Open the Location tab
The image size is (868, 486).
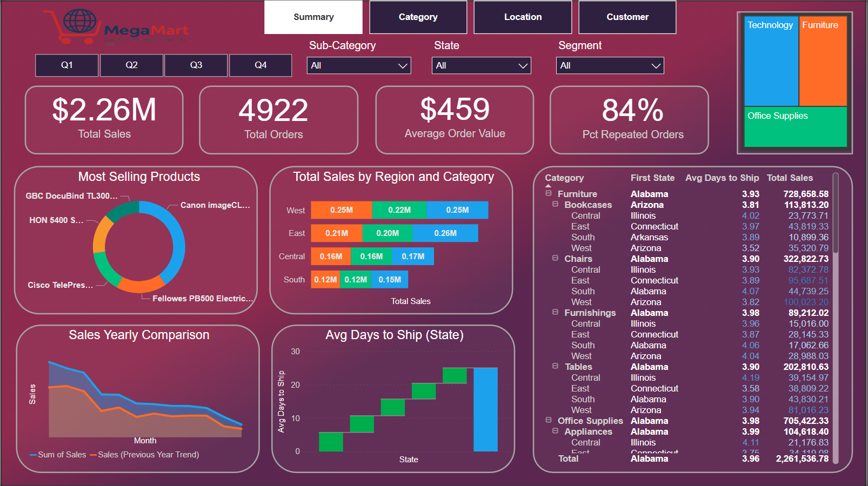(x=522, y=17)
